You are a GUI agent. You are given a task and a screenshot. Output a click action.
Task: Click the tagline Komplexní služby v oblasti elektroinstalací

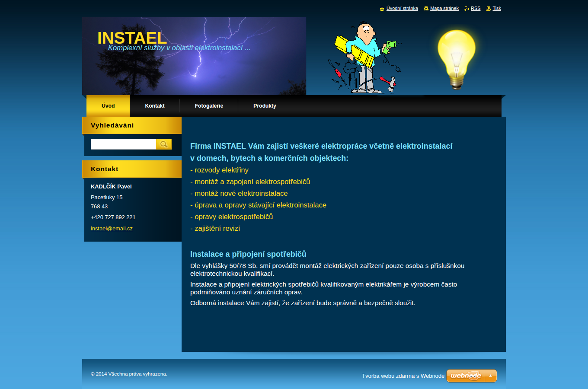(179, 48)
